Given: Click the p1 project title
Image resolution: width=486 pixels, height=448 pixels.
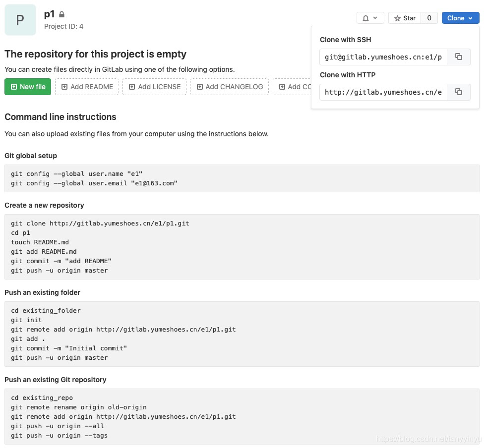Looking at the screenshot, I should point(49,14).
